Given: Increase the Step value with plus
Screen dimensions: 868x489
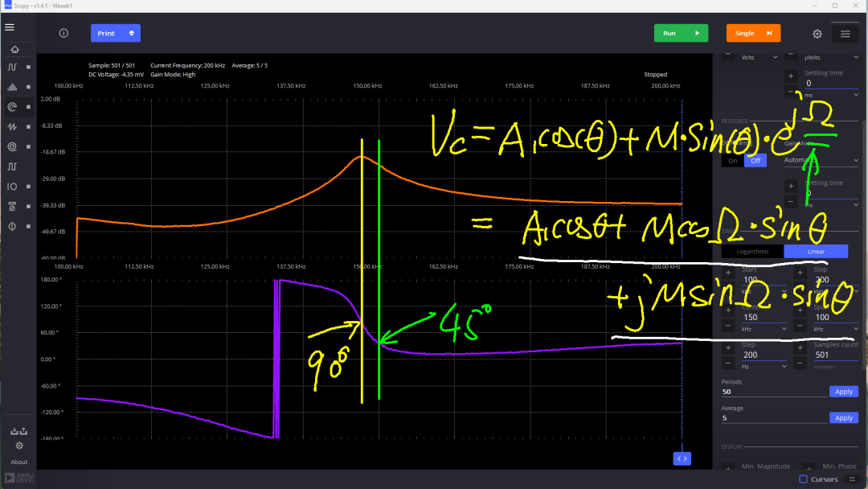Looking at the screenshot, I should click(x=728, y=348).
